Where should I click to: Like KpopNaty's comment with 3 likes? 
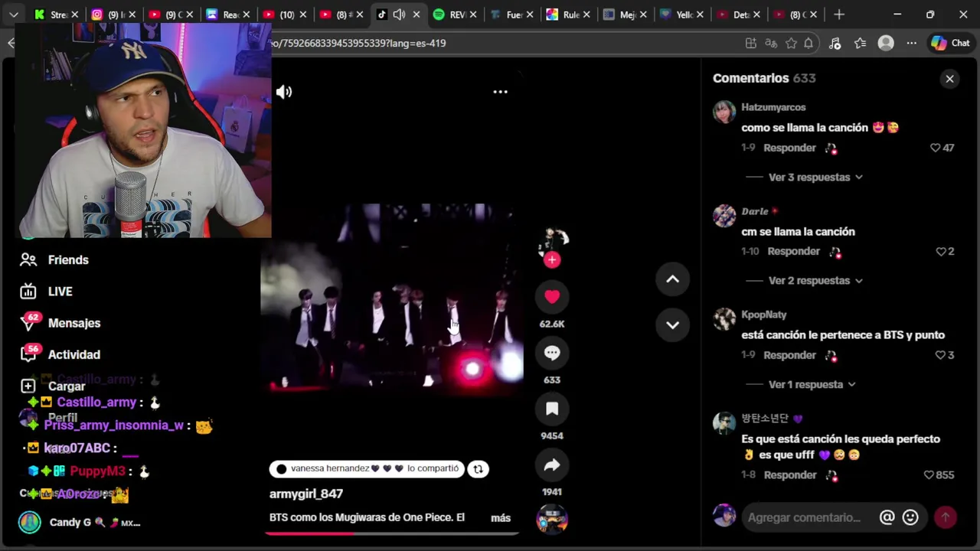(941, 355)
